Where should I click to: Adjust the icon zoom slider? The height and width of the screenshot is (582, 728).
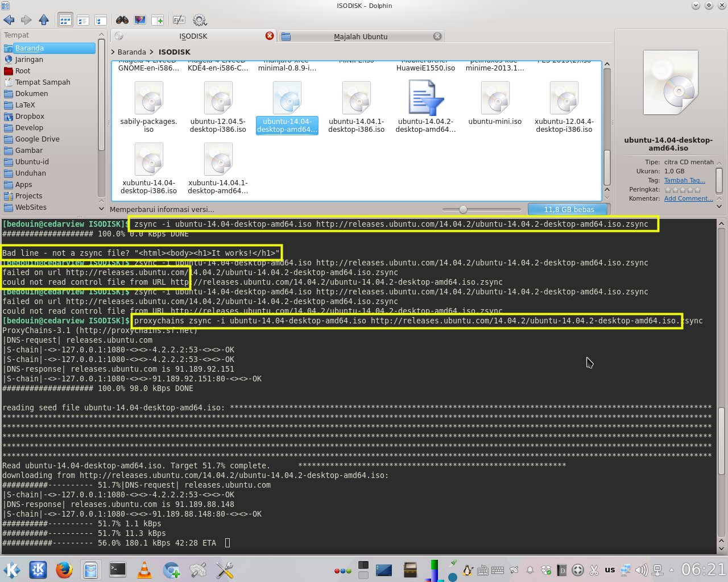pos(463,210)
